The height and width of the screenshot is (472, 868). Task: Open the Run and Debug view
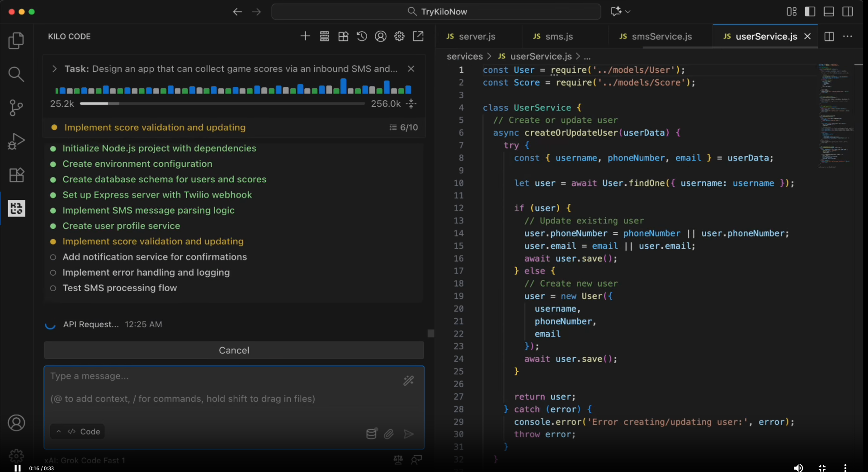click(x=16, y=141)
